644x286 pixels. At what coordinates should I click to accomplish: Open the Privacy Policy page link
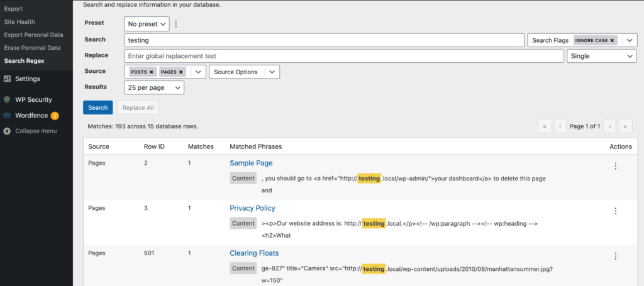click(x=252, y=208)
